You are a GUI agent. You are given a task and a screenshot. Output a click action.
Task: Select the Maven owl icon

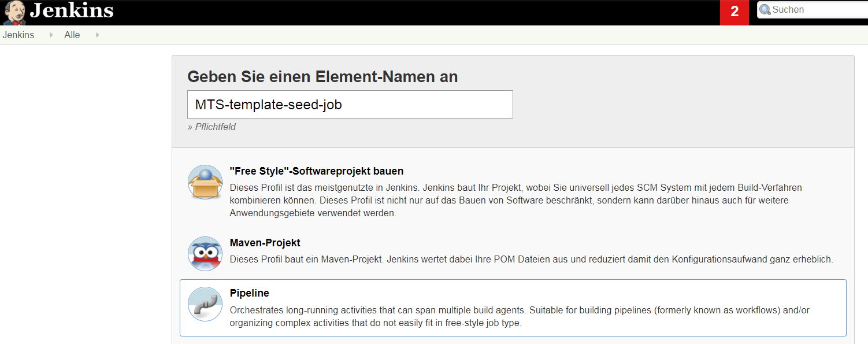[x=205, y=254]
